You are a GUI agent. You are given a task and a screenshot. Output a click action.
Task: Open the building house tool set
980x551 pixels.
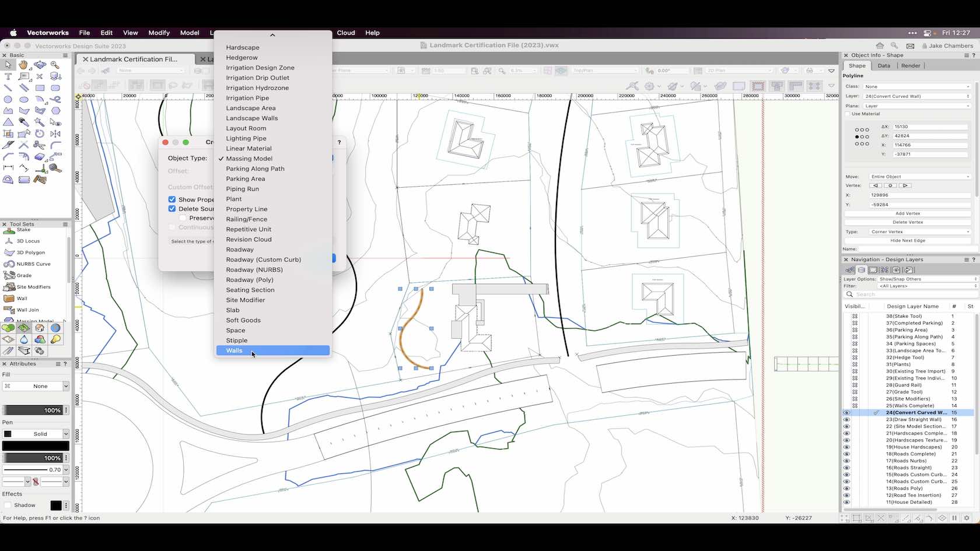coord(40,328)
